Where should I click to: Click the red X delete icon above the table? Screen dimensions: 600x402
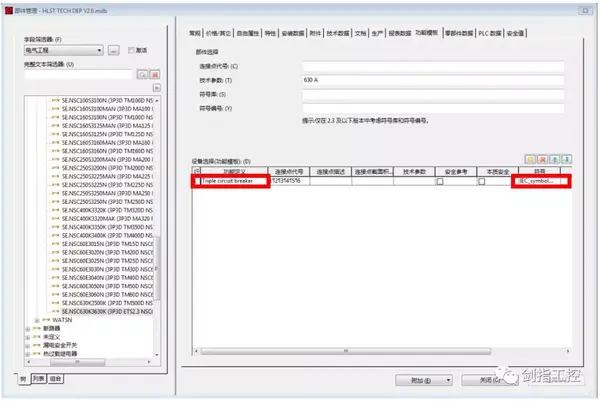pos(542,159)
